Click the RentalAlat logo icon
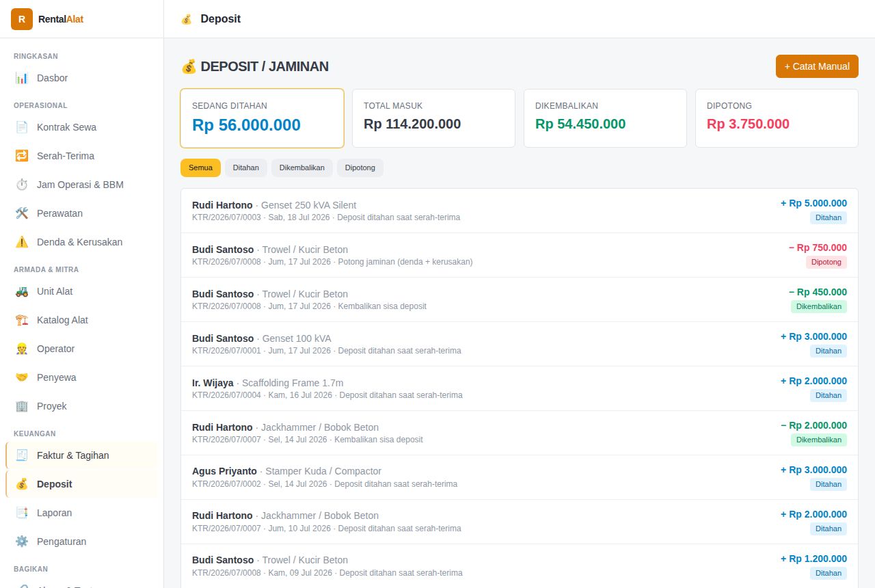875x588 pixels. coord(22,19)
